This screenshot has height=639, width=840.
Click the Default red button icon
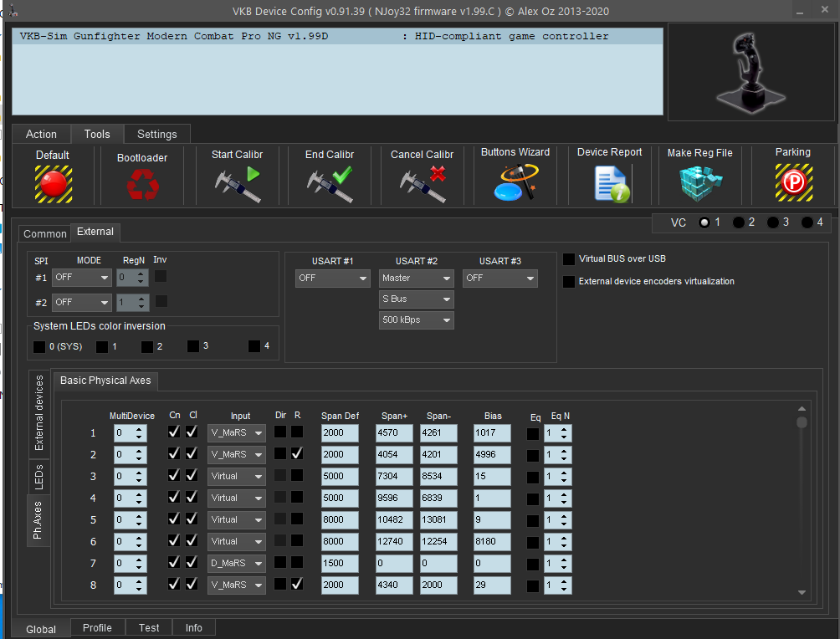click(x=53, y=183)
